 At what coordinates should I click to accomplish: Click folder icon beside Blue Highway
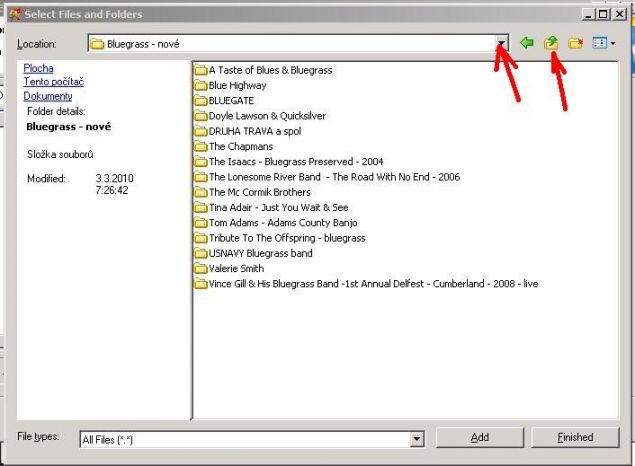(201, 85)
